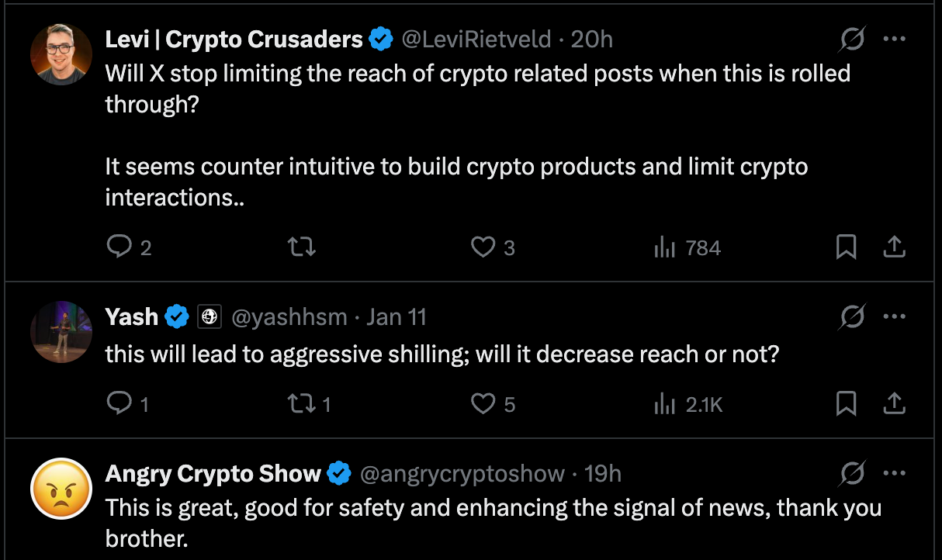The width and height of the screenshot is (942, 560).
Task: Open more options for Angry Crypto Show's tweet
Action: (895, 472)
